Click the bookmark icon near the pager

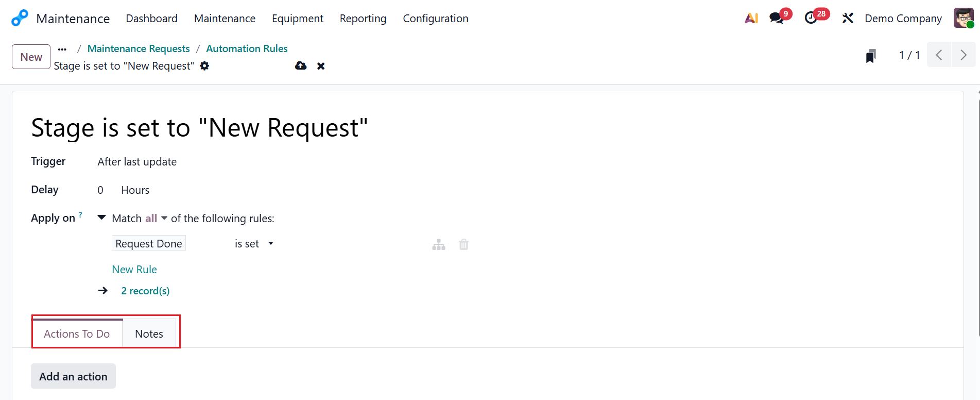tap(871, 56)
